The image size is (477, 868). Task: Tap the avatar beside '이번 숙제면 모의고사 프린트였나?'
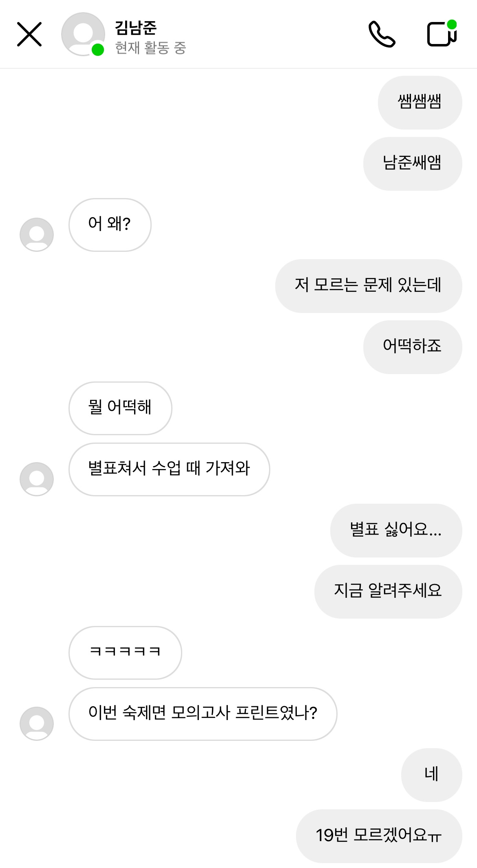click(37, 723)
